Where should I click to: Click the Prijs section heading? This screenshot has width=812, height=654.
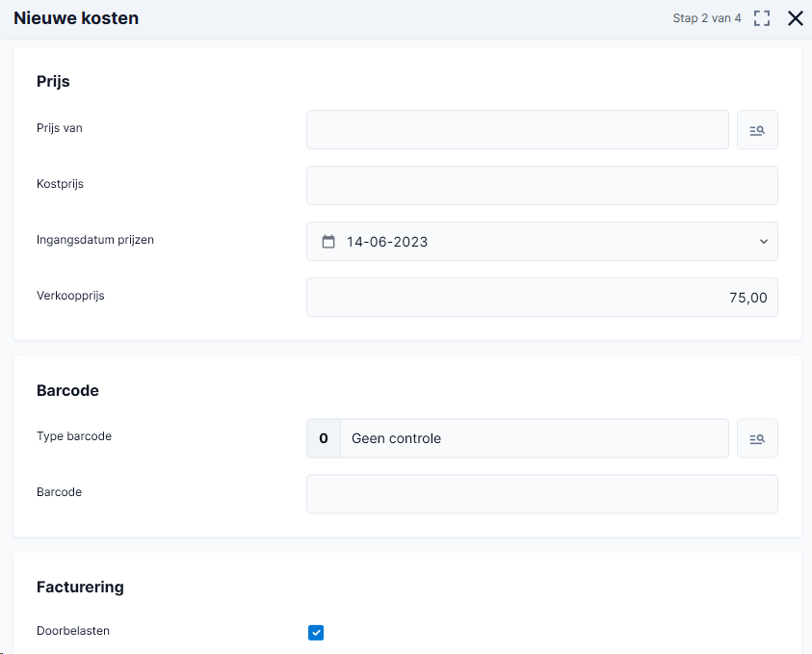point(53,81)
